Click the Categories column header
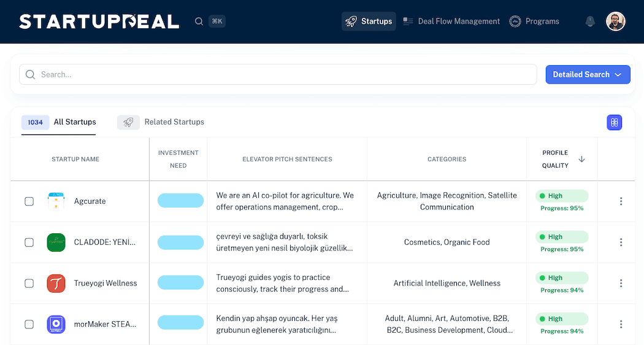 tap(447, 159)
